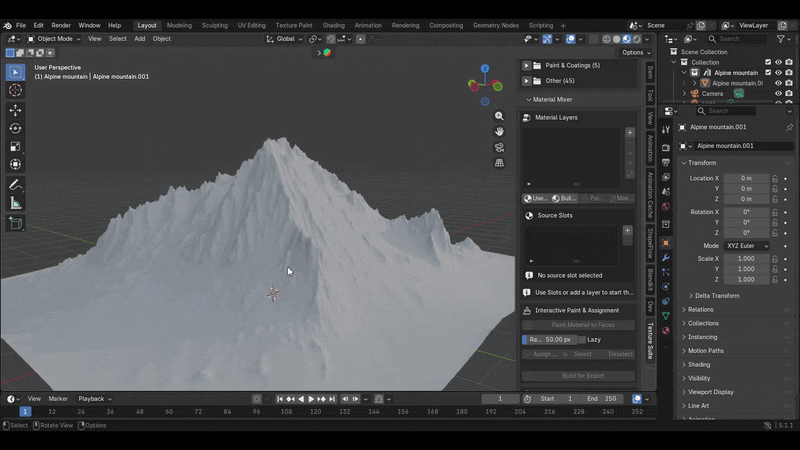Add a source slot with plus button
Viewport: 800px width, 450px height.
[628, 231]
